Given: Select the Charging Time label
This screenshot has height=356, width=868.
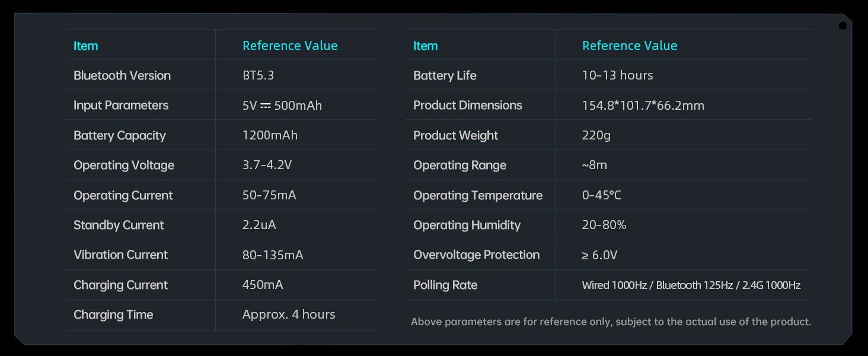Looking at the screenshot, I should (x=113, y=314).
